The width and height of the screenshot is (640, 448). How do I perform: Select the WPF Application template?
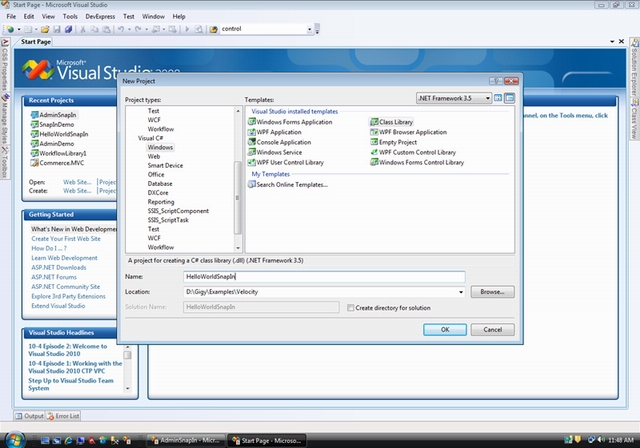[x=275, y=132]
